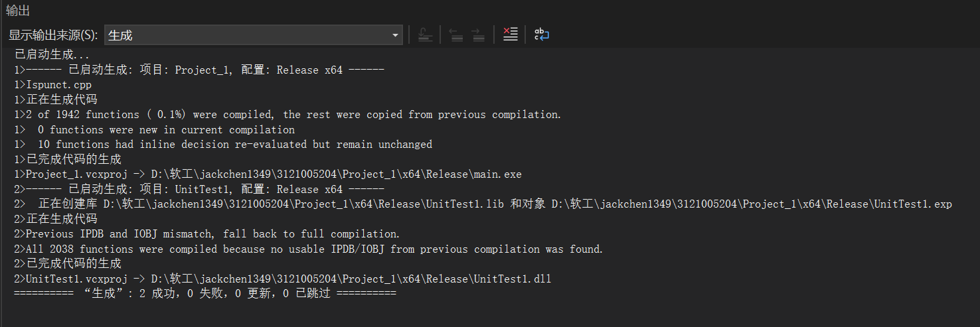
Task: Go to the next message icon
Action: point(478,35)
